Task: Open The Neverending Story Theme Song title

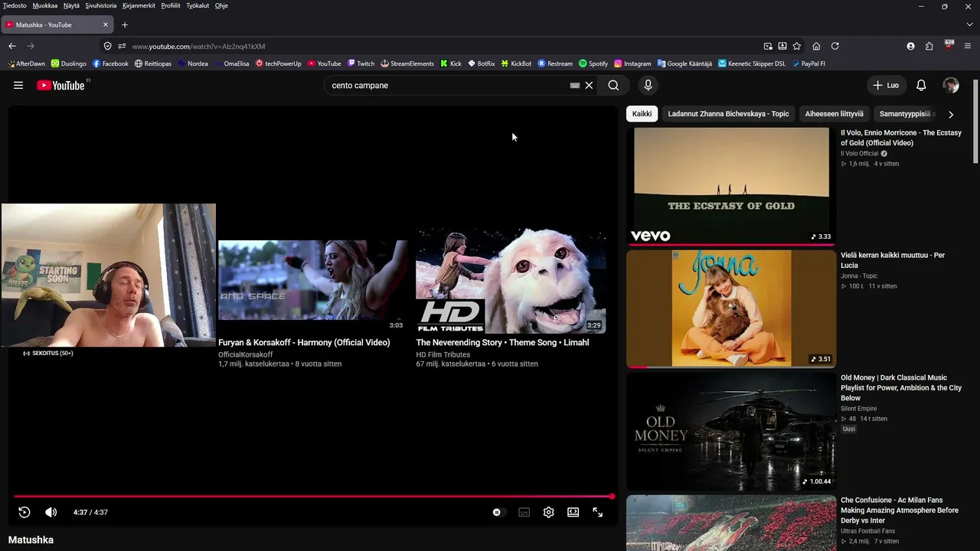Action: pos(502,343)
